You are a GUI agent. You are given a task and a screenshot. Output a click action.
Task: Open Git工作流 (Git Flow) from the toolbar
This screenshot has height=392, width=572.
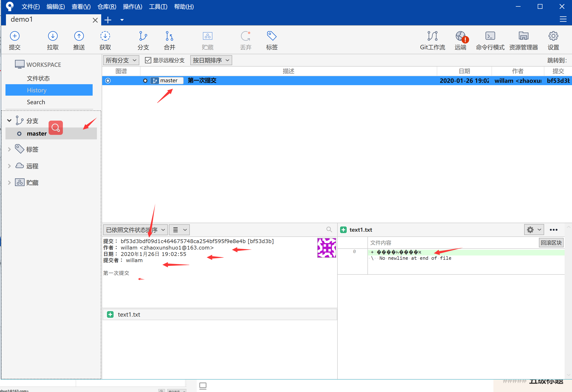pyautogui.click(x=432, y=36)
